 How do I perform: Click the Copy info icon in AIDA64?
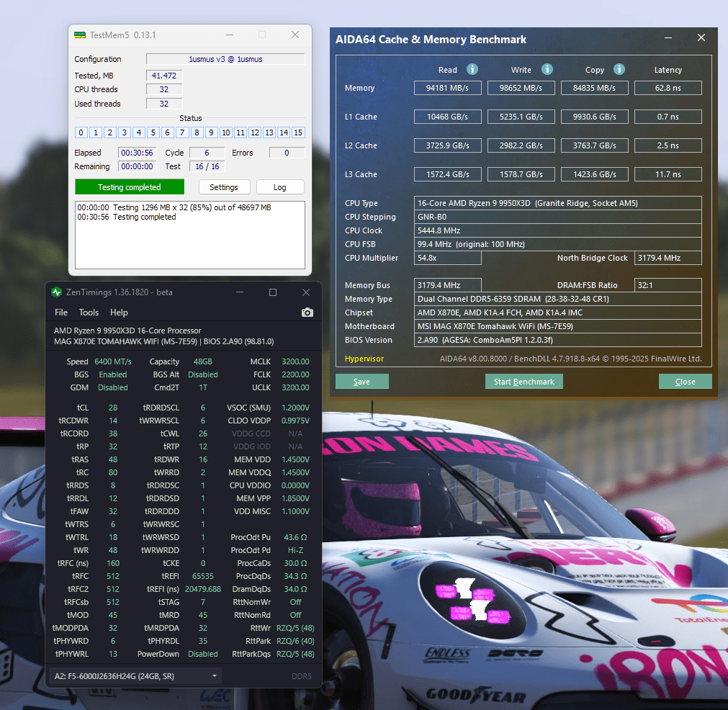coord(619,70)
